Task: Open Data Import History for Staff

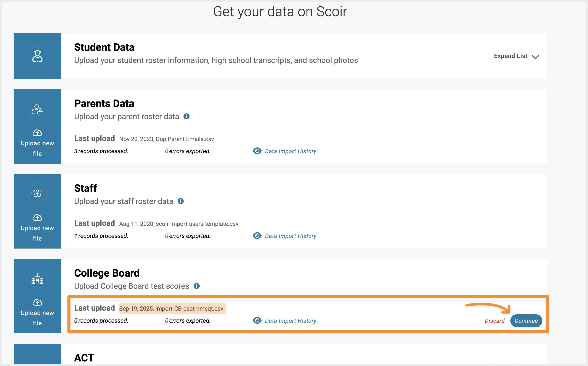Action: [291, 236]
